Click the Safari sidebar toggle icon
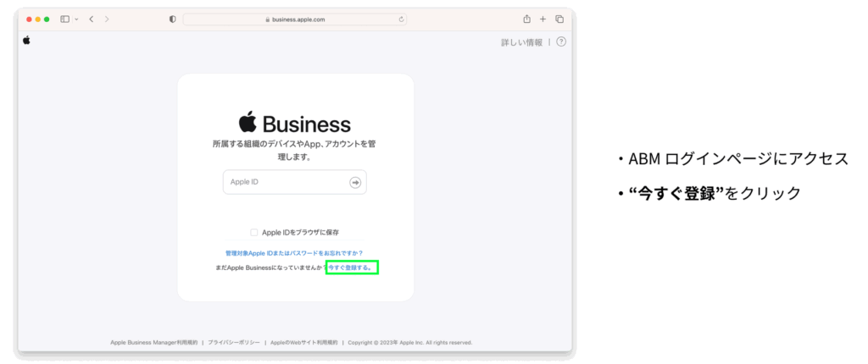The image size is (868, 364). tap(64, 19)
